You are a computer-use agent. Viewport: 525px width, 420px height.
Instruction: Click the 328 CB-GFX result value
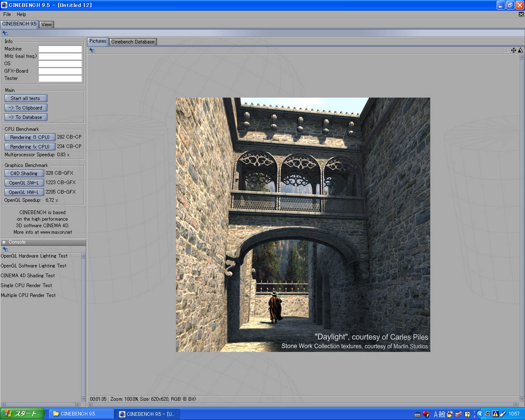(59, 173)
